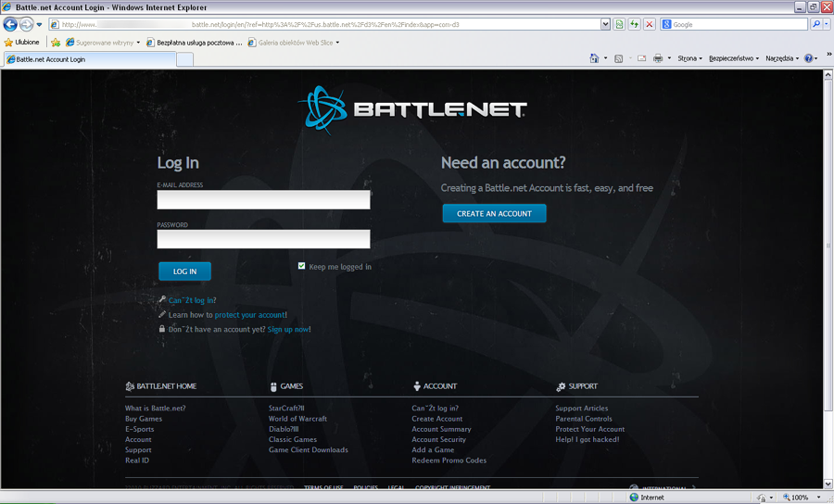The image size is (834, 504).
Task: Click CREATE AN ACCOUNT button
Action: pos(494,213)
